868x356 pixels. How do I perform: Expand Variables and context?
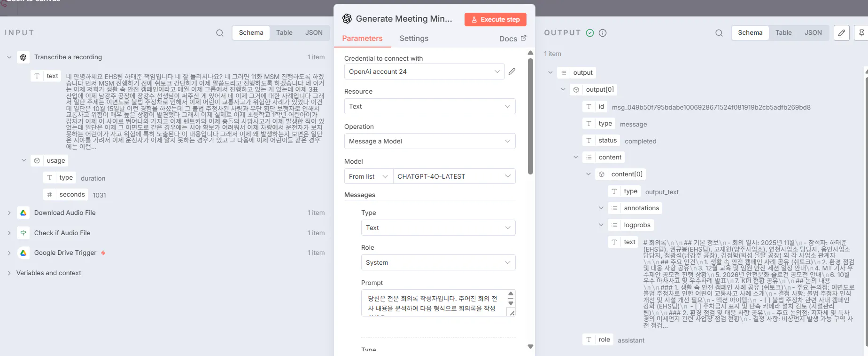click(9, 273)
